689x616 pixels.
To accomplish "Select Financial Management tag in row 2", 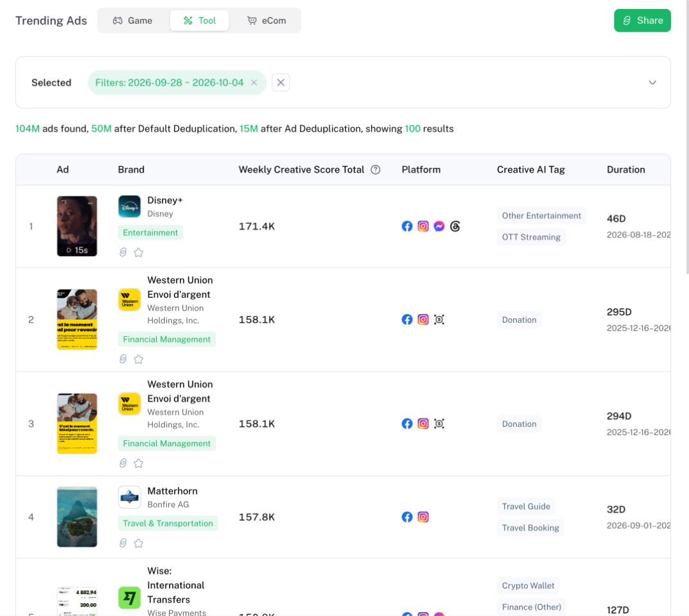I will [x=166, y=339].
